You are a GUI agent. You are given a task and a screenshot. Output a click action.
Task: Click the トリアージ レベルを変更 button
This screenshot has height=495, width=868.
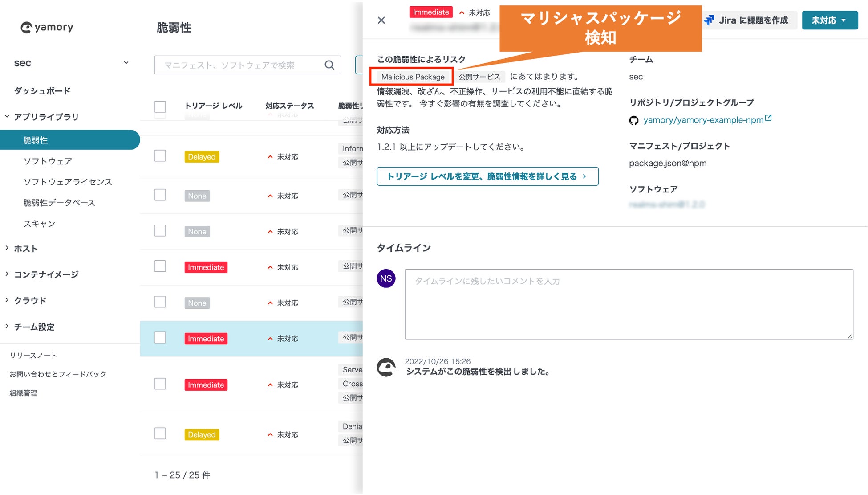pyautogui.click(x=487, y=176)
